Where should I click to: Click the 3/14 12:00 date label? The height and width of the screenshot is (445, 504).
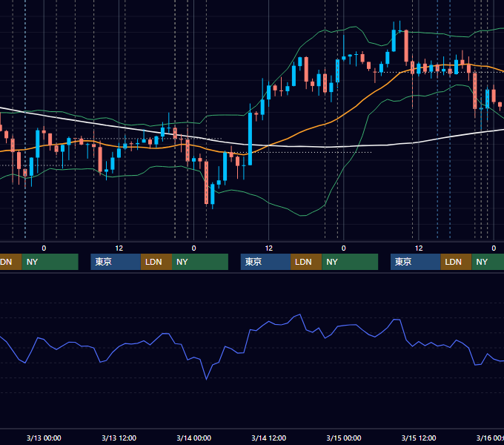point(269,438)
